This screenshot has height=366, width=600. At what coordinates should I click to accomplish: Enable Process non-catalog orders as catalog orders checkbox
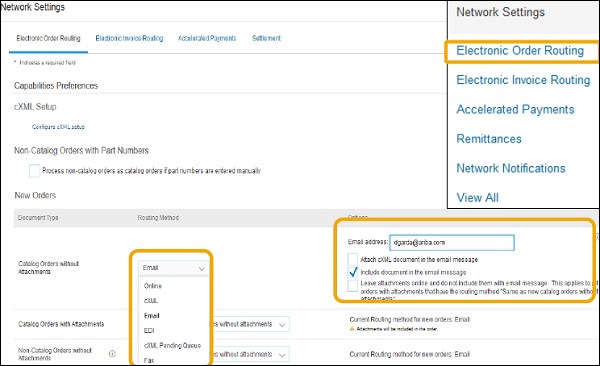[34, 171]
